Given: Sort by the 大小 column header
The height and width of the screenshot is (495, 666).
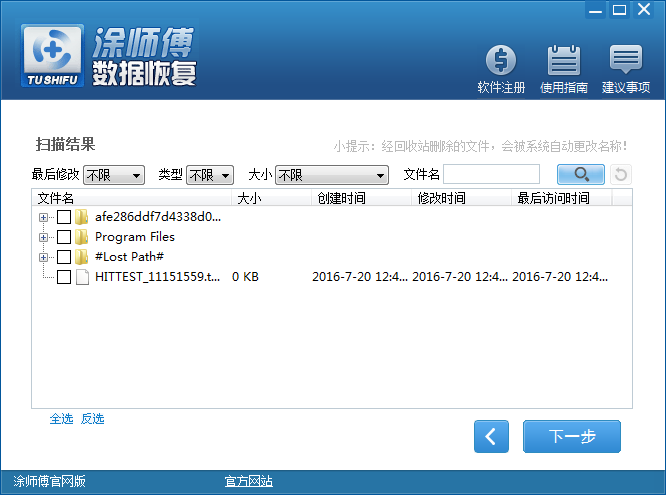Looking at the screenshot, I should coord(271,198).
